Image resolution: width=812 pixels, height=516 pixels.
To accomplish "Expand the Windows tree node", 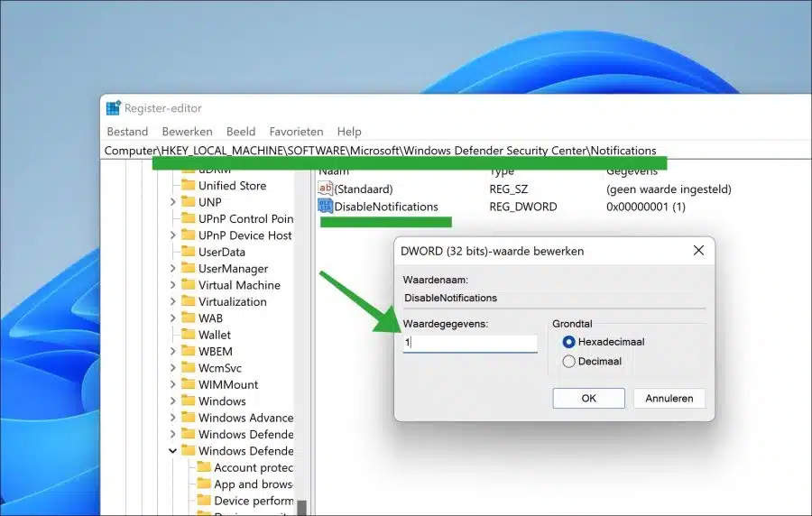I will tap(173, 401).
